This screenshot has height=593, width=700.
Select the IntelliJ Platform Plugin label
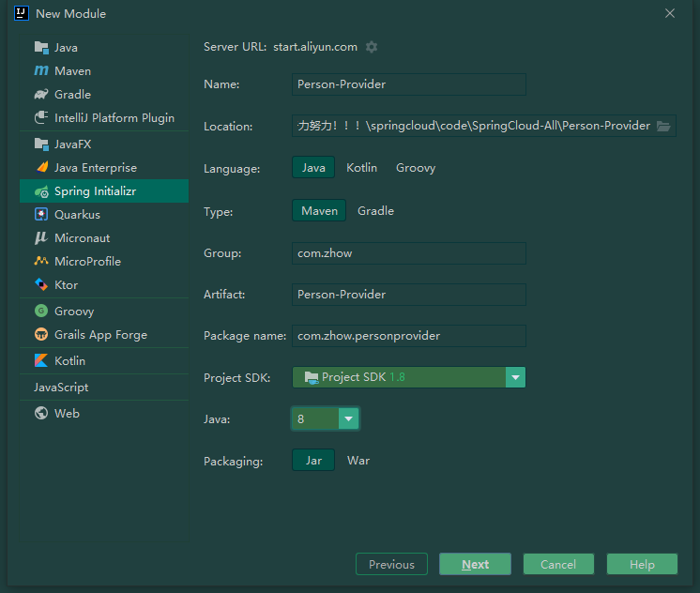tap(114, 118)
